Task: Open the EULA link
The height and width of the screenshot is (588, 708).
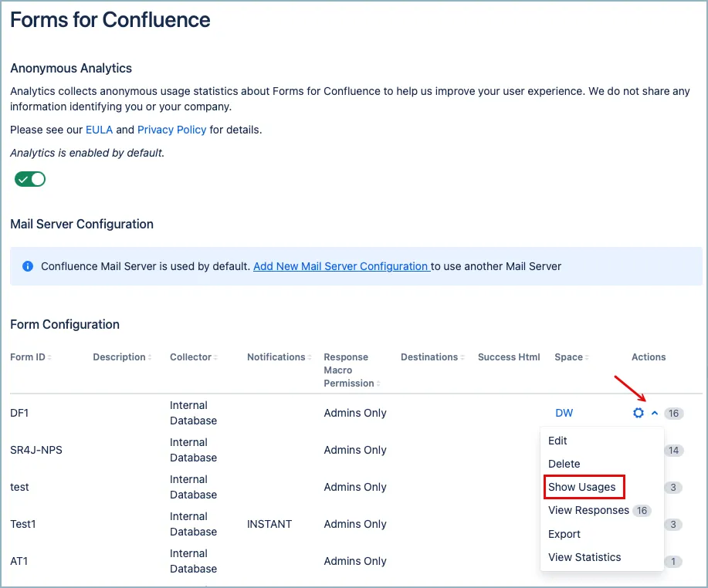Action: tap(99, 130)
